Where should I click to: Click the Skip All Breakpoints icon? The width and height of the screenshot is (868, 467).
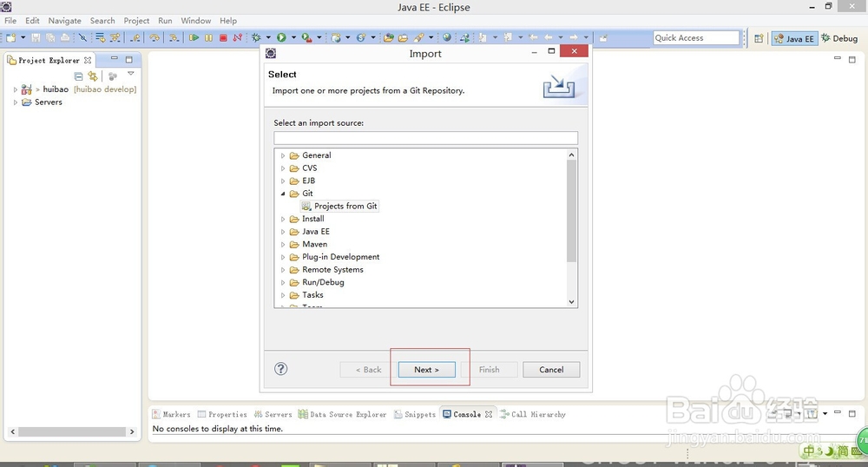pyautogui.click(x=82, y=37)
